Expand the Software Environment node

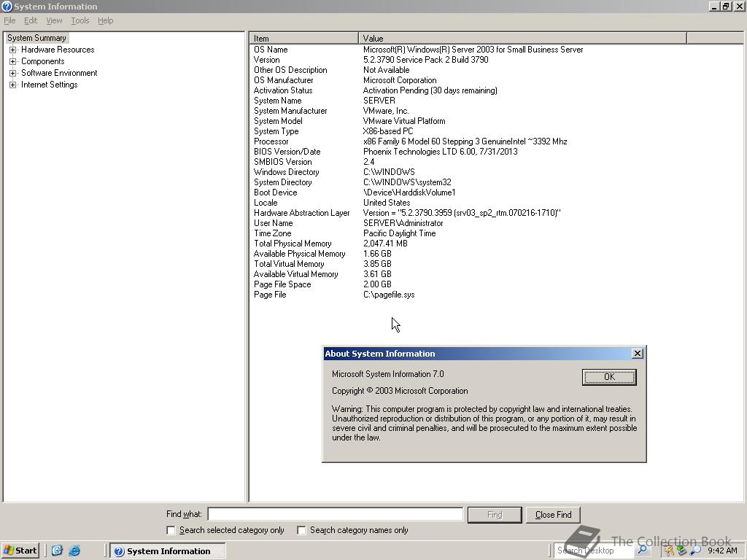pos(13,73)
